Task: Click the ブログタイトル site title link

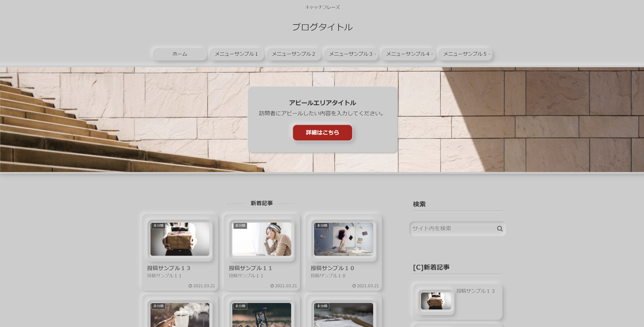Action: point(322,27)
